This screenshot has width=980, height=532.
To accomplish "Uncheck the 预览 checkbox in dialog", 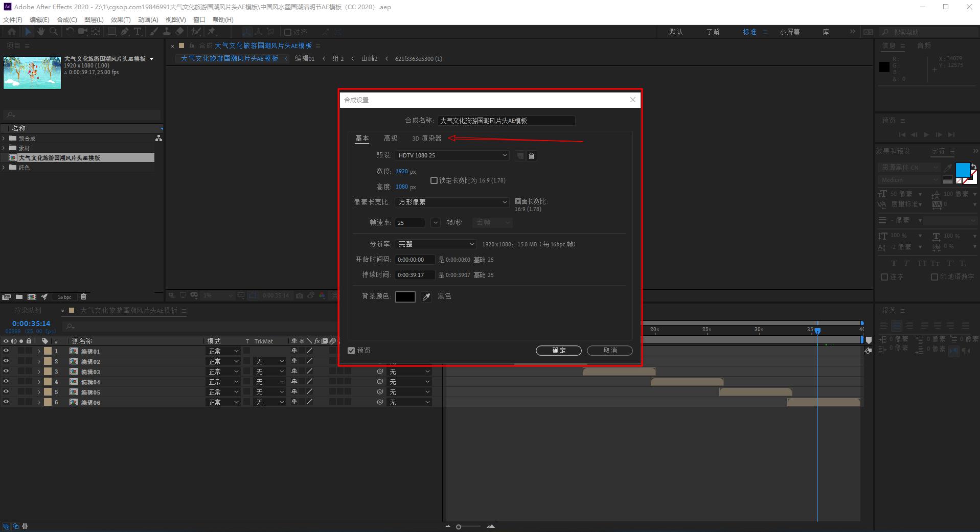I will click(x=351, y=351).
